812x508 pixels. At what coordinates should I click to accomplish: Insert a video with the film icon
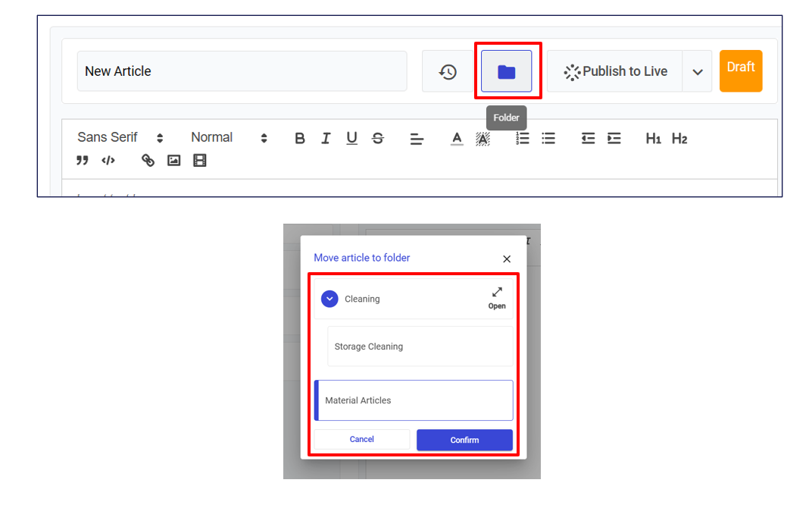click(199, 161)
